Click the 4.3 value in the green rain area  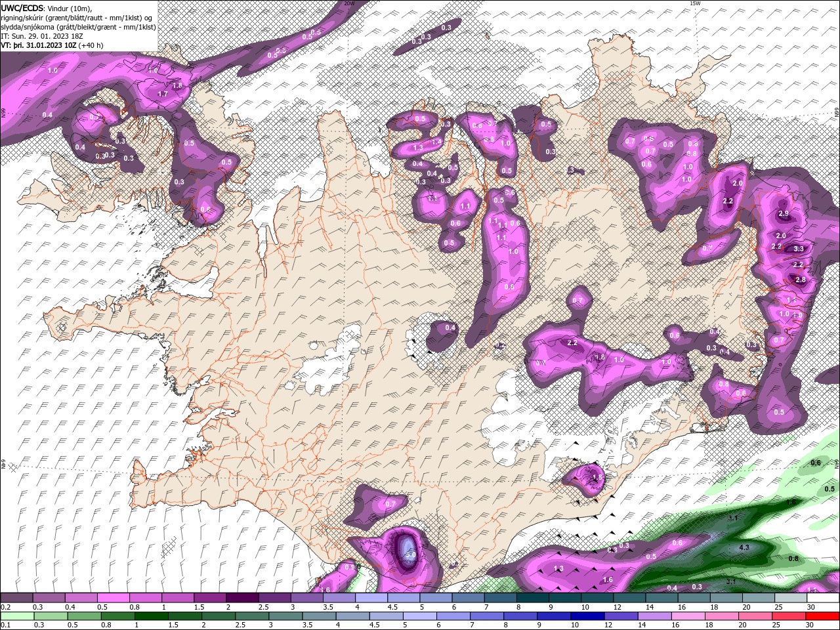click(744, 547)
